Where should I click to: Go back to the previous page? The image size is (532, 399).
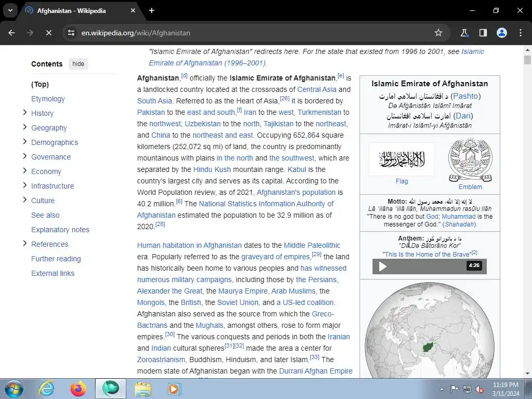click(11, 33)
